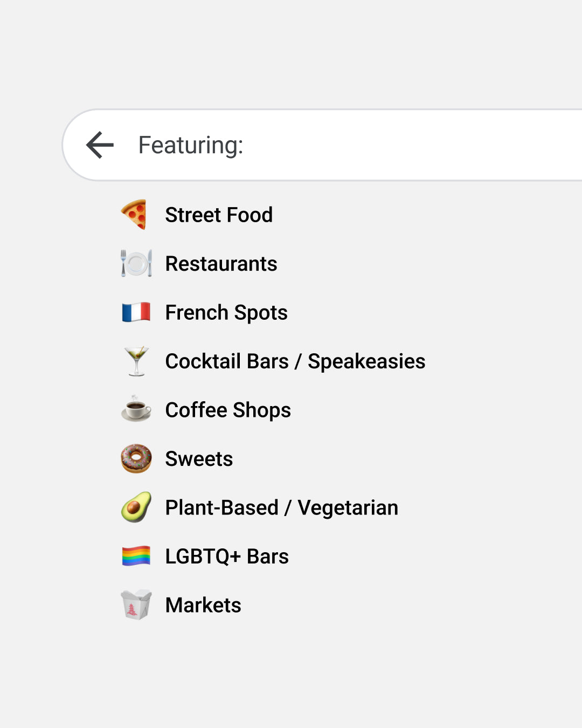The width and height of the screenshot is (582, 728).
Task: Click the martini glass icon
Action: [x=136, y=361]
